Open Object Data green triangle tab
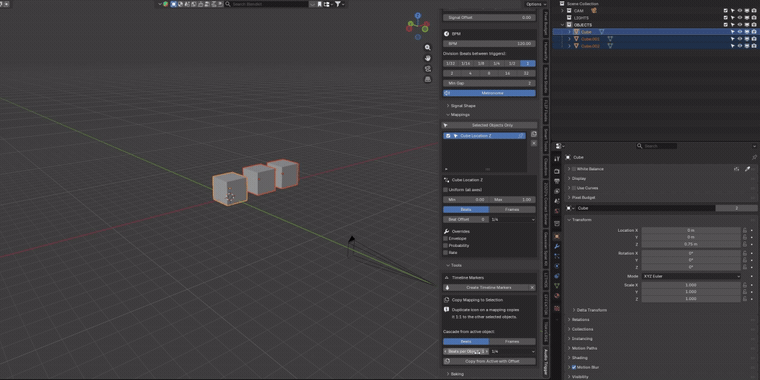The width and height of the screenshot is (760, 380). point(556,285)
